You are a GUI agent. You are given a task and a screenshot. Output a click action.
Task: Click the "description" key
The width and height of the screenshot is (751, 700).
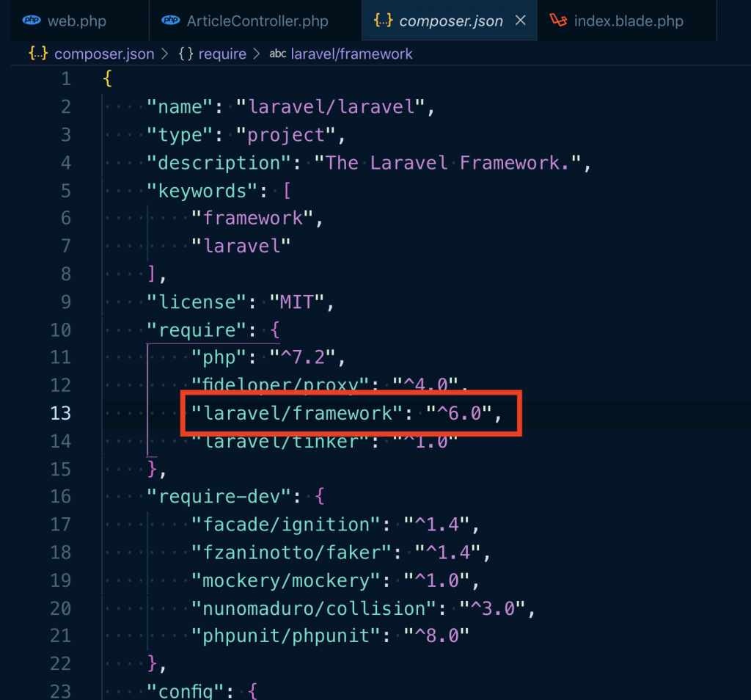(x=219, y=163)
